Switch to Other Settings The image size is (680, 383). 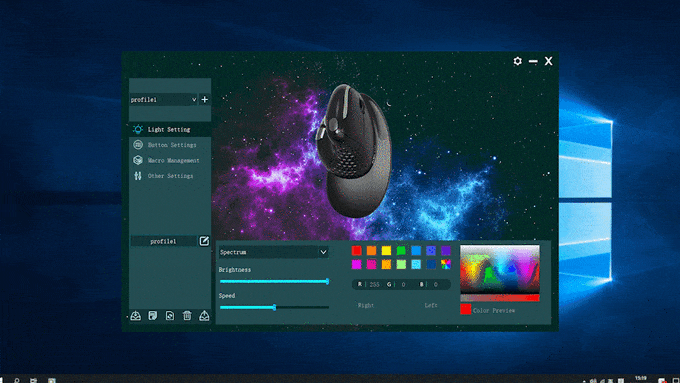(x=170, y=176)
